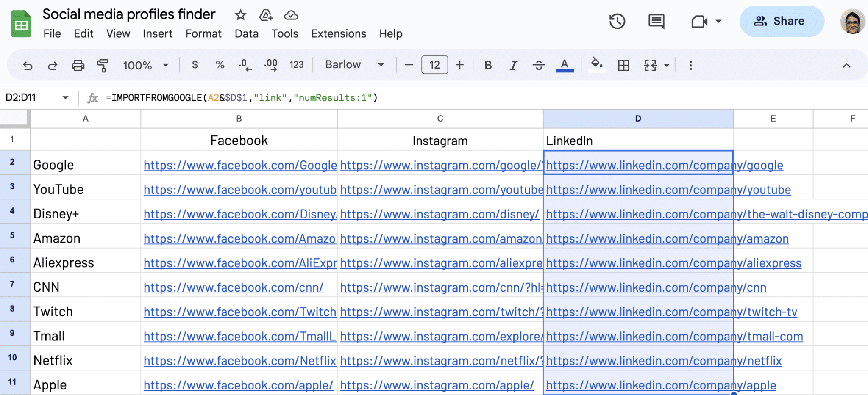Pick a text color
Screen dimensions: 868x395
coord(564,65)
